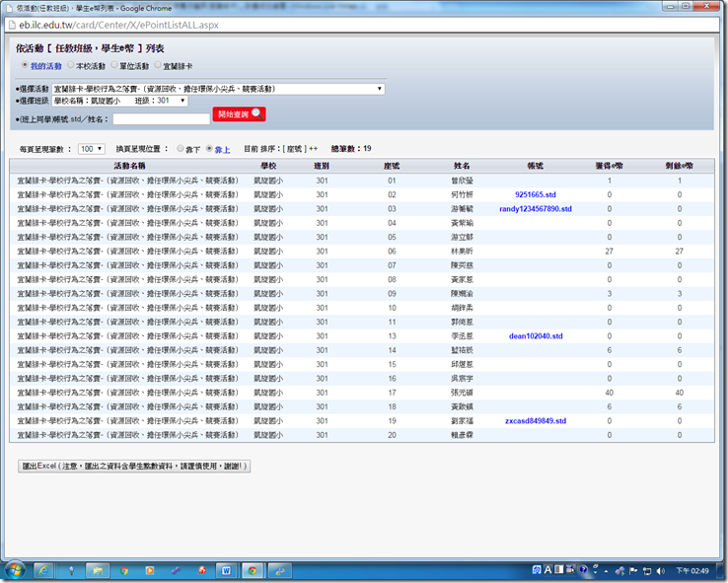Click the 開始查詢 search button
The width and height of the screenshot is (728, 583).
click(239, 114)
